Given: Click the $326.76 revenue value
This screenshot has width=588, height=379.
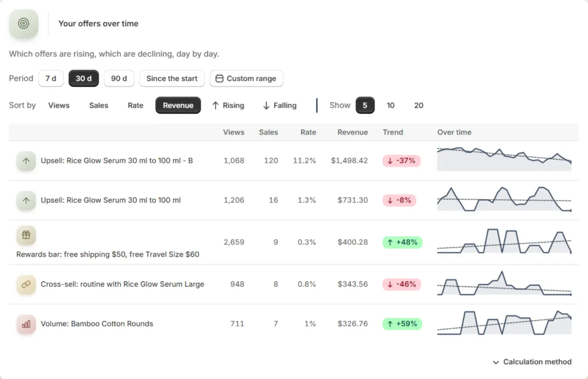Looking at the screenshot, I should coord(353,324).
